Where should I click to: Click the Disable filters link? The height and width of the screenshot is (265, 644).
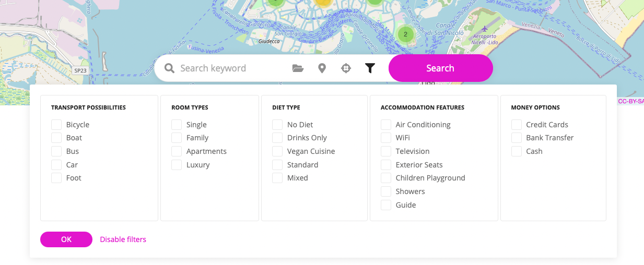pos(123,239)
